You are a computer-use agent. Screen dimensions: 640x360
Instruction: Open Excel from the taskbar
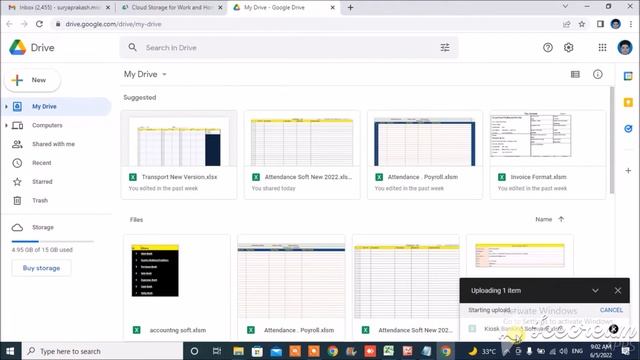point(389,351)
